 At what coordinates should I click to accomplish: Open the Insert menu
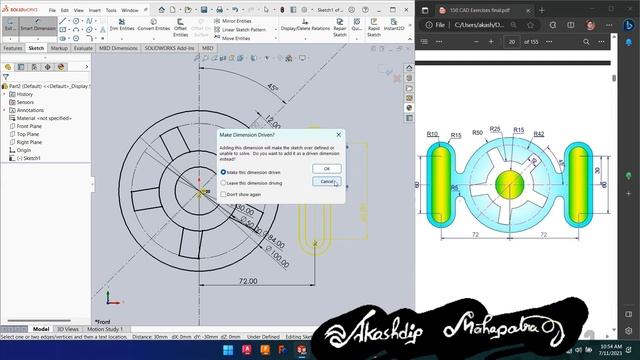[x=94, y=10]
